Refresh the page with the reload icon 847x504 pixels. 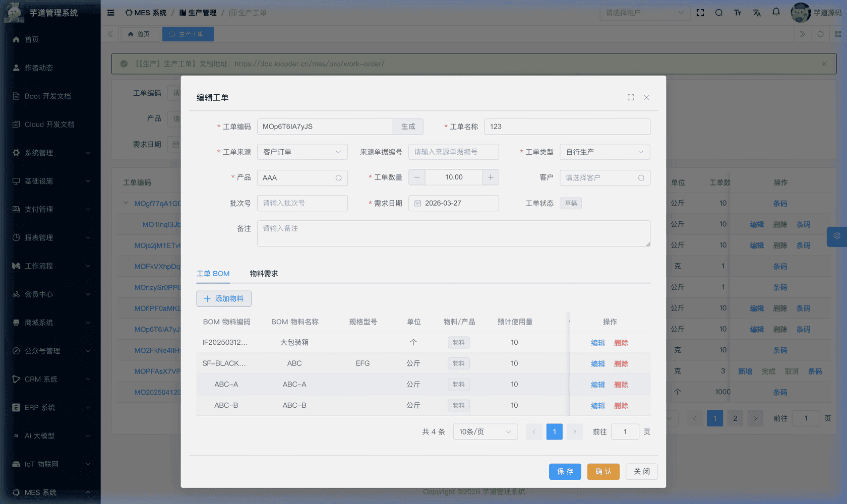tap(821, 34)
